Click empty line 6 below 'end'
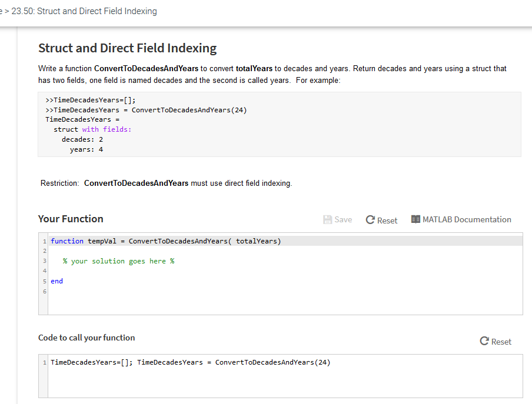Image resolution: width=532 pixels, height=404 pixels. (177, 291)
